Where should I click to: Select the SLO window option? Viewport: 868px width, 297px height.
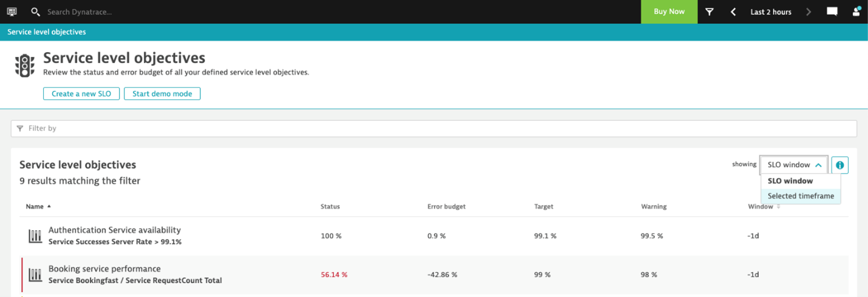point(801,181)
